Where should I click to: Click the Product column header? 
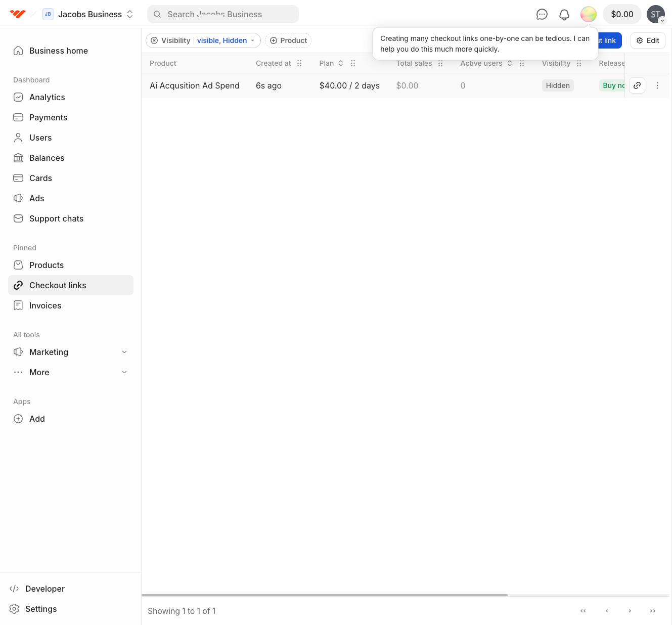[x=163, y=63]
